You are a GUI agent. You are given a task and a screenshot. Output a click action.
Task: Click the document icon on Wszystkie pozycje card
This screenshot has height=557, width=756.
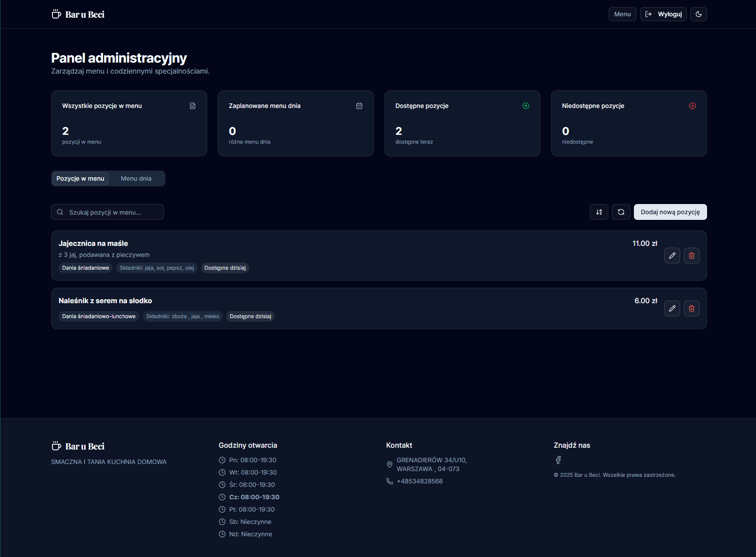pos(193,105)
